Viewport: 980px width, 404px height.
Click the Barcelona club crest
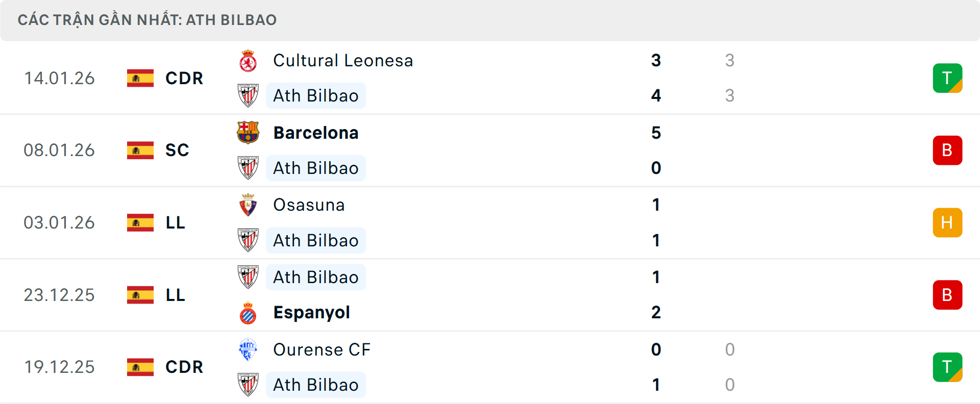coord(249,132)
